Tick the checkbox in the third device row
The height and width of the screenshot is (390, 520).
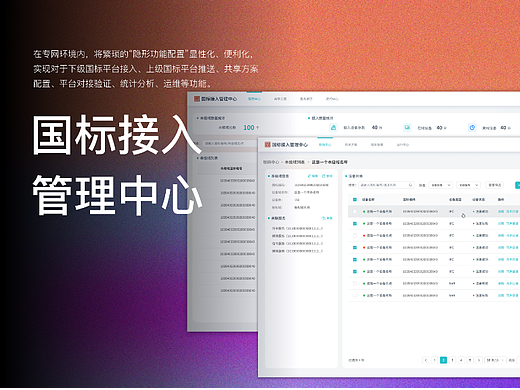[355, 235]
